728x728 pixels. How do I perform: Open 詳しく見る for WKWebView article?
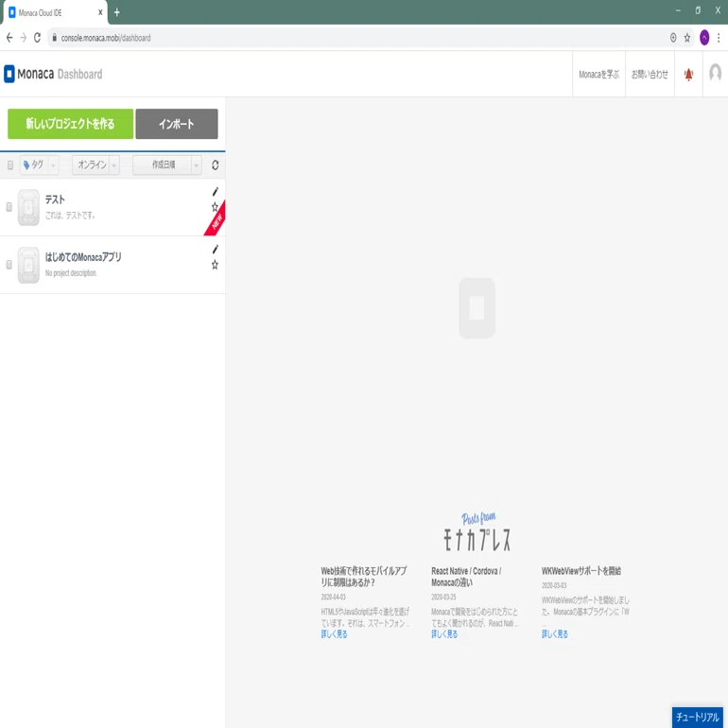point(554,634)
